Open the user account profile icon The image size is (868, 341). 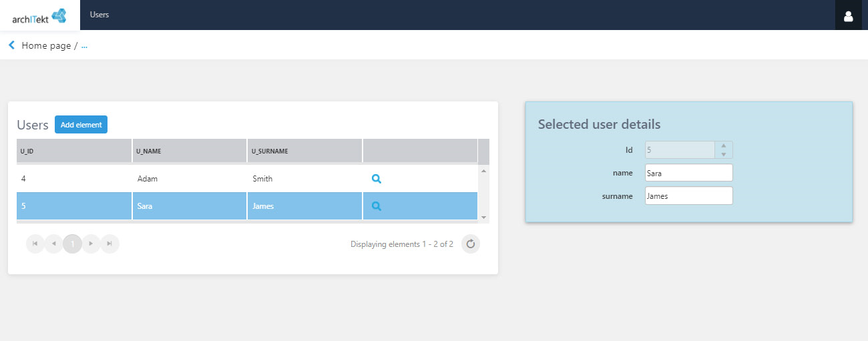coord(849,16)
